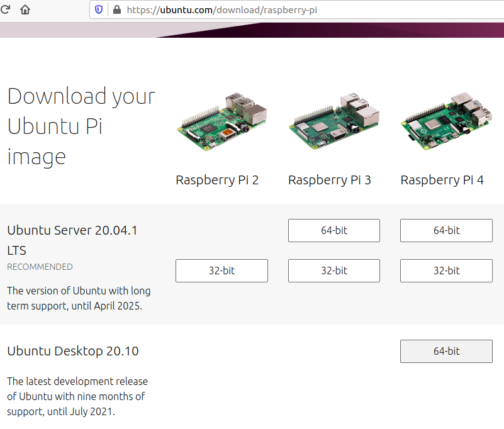Screen dimensions: 504x429
Task: Click 'Download your Ubuntu Pi image' heading
Action: coord(81,126)
